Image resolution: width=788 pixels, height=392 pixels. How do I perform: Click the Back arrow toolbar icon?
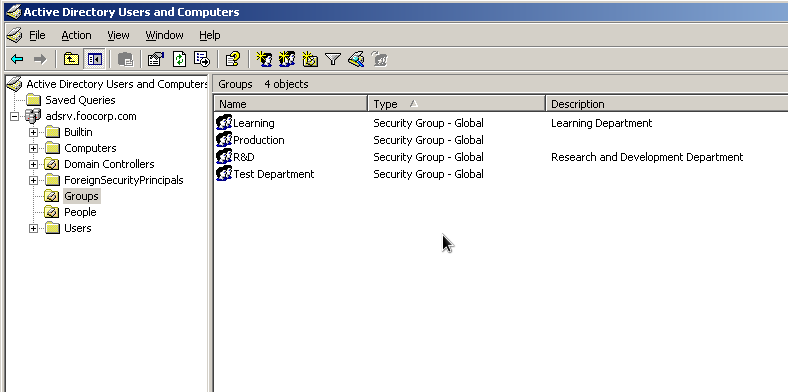[x=17, y=59]
